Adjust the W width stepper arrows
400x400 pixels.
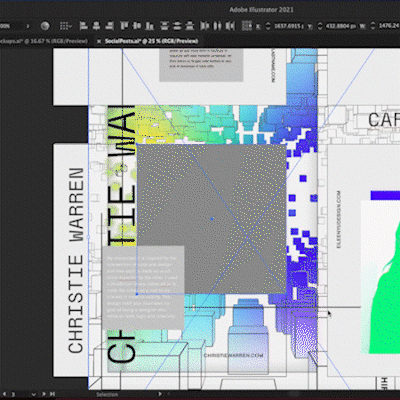pyautogui.click(x=373, y=26)
